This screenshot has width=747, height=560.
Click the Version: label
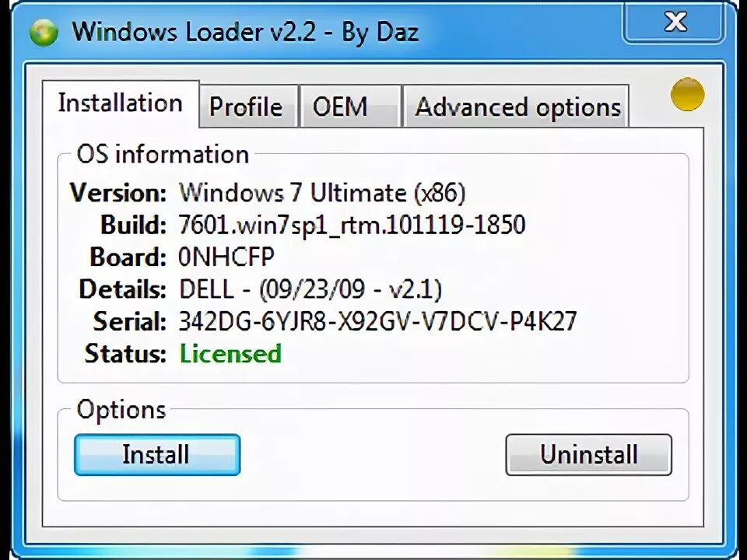point(117,193)
